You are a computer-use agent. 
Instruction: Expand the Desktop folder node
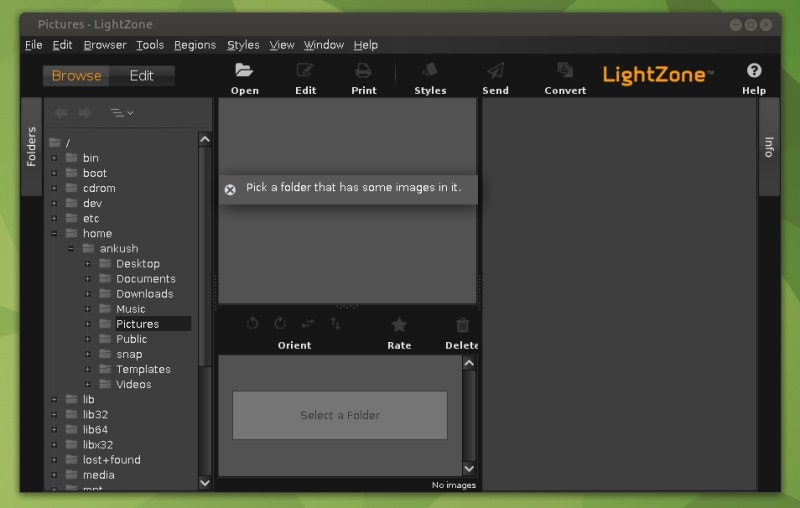pyautogui.click(x=88, y=264)
